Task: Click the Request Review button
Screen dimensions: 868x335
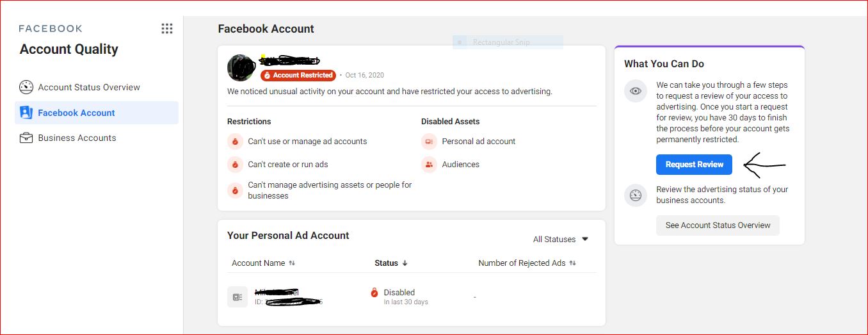Action: tap(694, 165)
